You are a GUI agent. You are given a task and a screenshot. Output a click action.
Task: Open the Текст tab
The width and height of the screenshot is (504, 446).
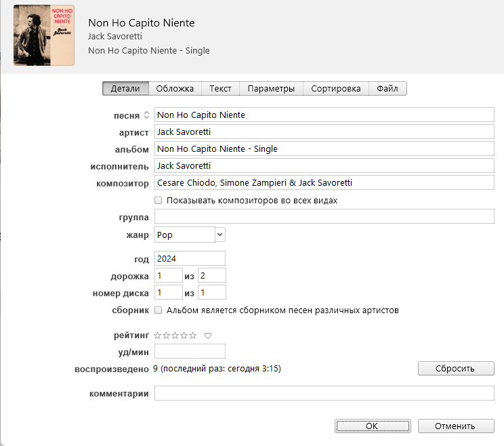point(221,88)
